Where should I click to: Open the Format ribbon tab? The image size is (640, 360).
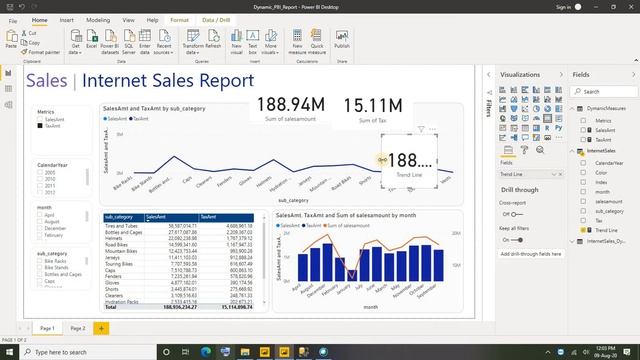[x=179, y=20]
